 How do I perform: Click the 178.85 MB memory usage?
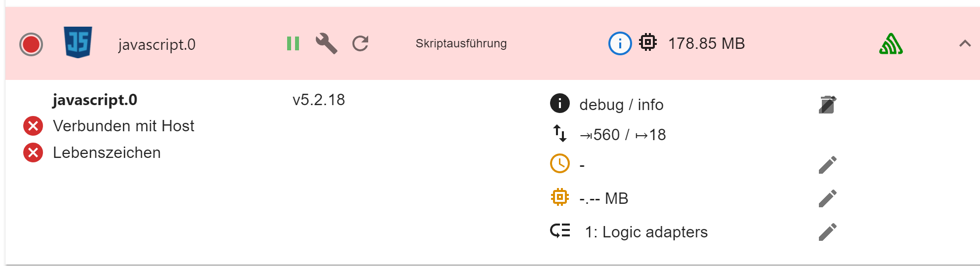click(x=706, y=43)
